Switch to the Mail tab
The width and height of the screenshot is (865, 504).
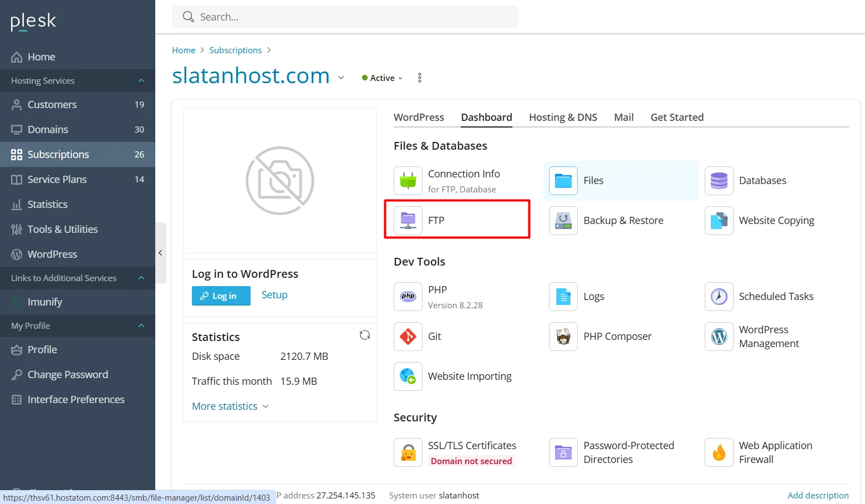click(624, 118)
